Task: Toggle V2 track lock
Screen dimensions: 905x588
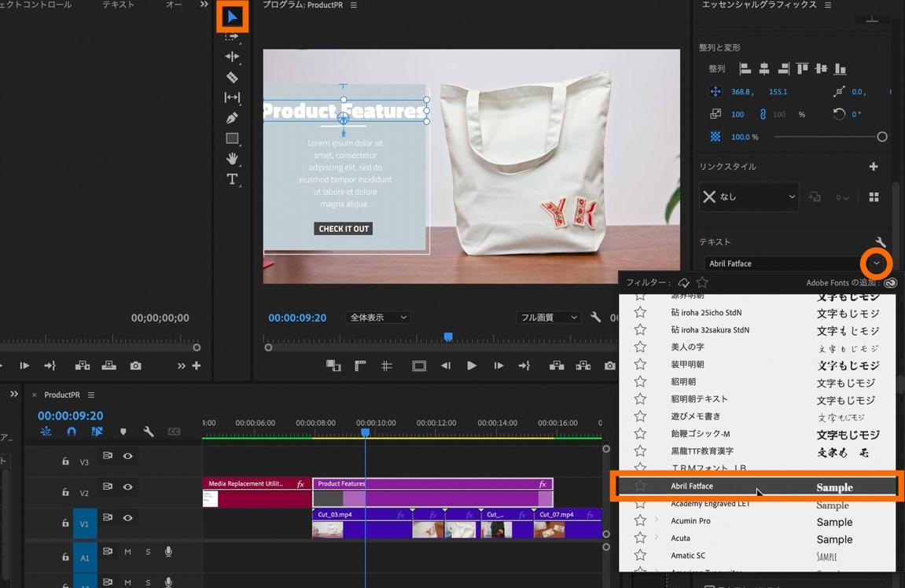Action: coord(65,492)
